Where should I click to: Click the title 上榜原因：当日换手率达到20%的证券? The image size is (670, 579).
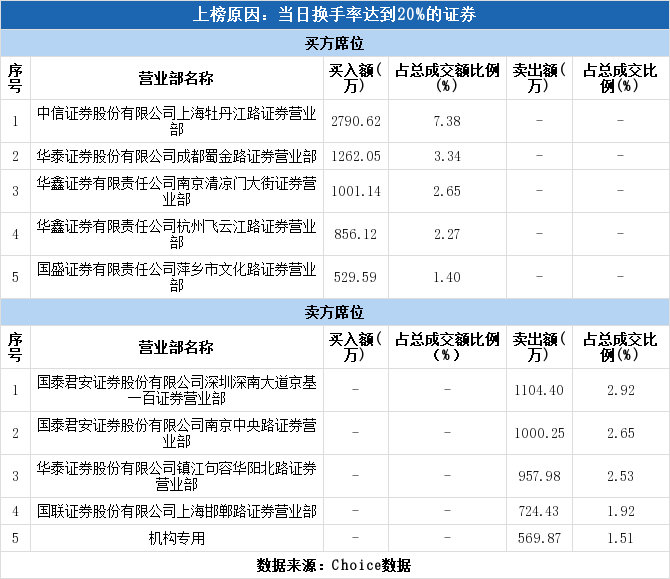tap(334, 15)
